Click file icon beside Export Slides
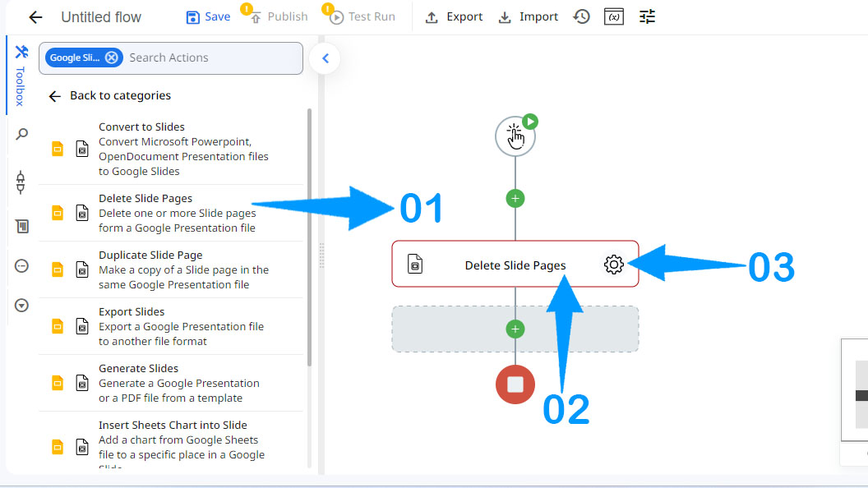Viewport: 868px width, 488px height. coord(82,326)
